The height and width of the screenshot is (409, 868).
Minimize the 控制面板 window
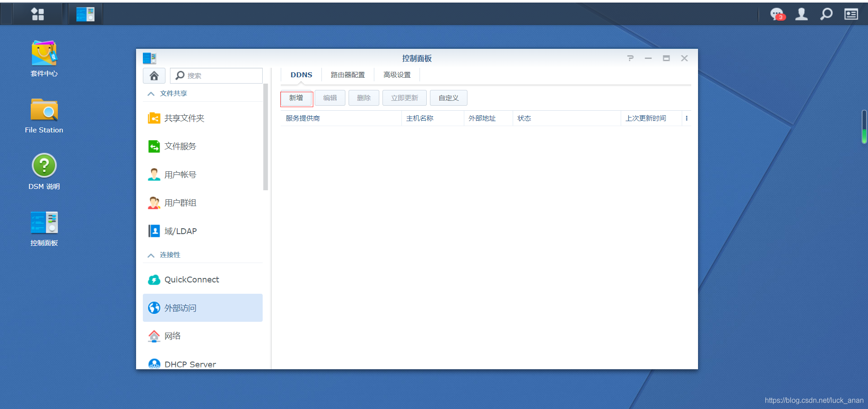point(648,58)
